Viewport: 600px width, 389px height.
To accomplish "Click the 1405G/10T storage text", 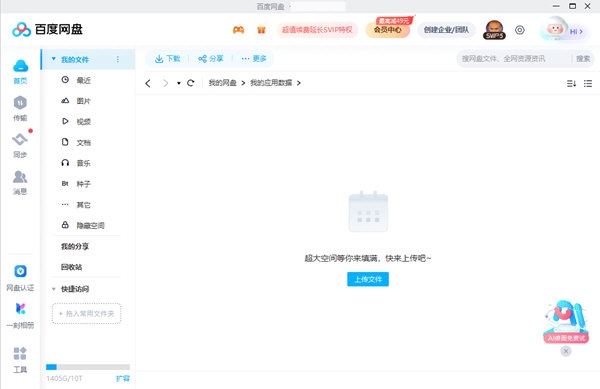I will [x=64, y=378].
